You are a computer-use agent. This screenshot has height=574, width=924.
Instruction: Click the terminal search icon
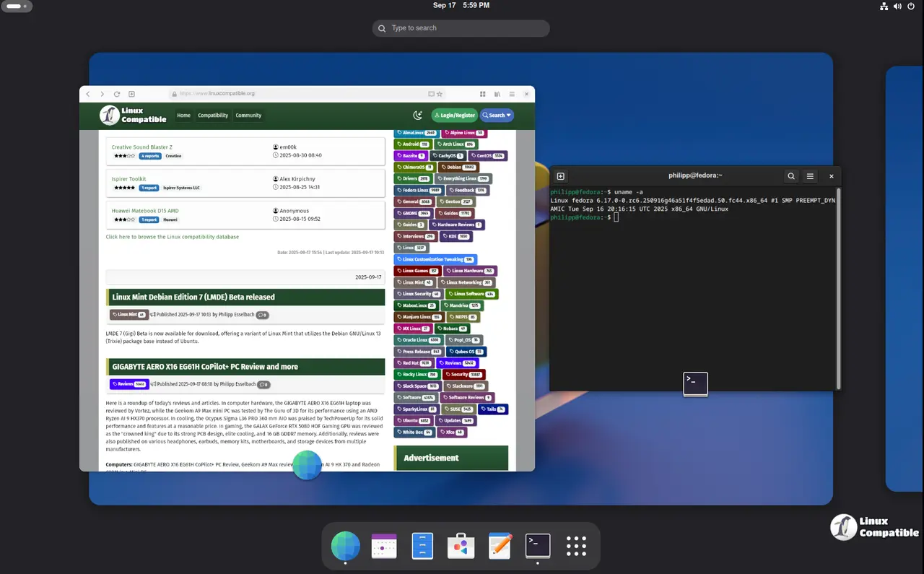click(x=791, y=175)
